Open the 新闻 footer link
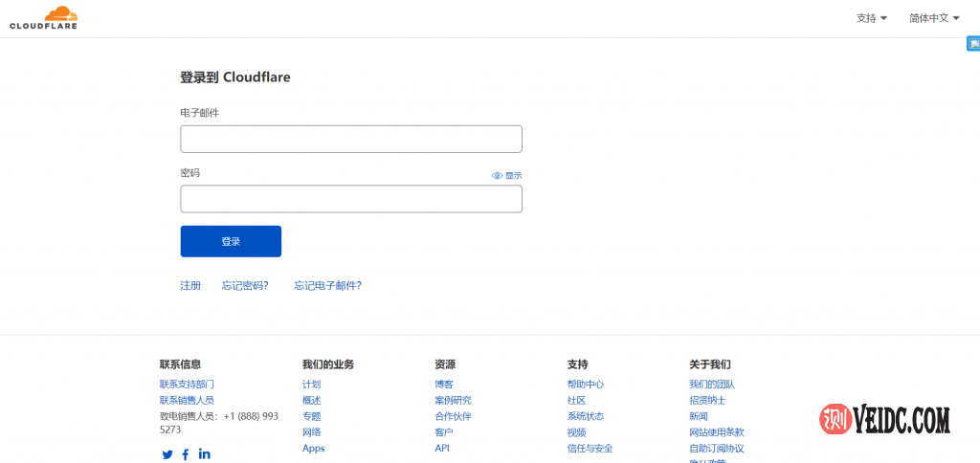980x463 pixels. (x=699, y=416)
